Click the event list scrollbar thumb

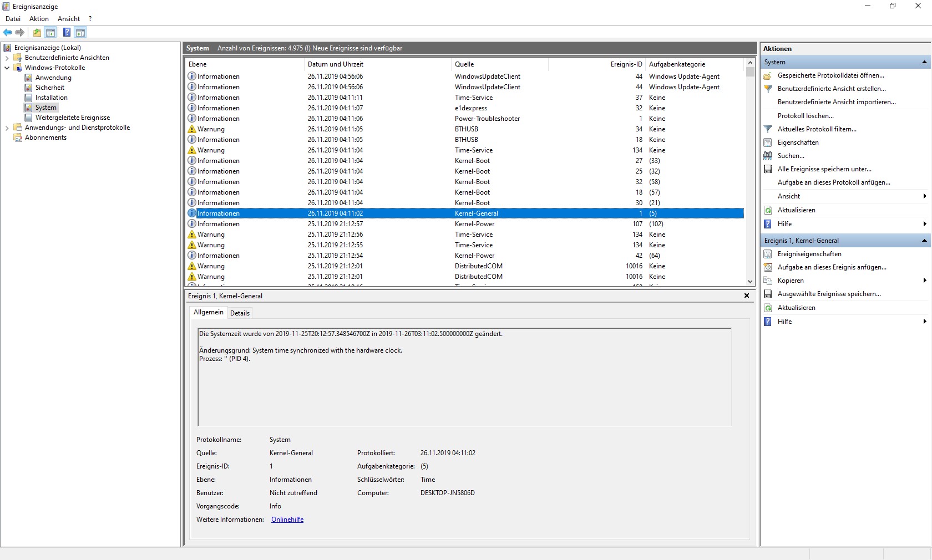click(x=750, y=72)
